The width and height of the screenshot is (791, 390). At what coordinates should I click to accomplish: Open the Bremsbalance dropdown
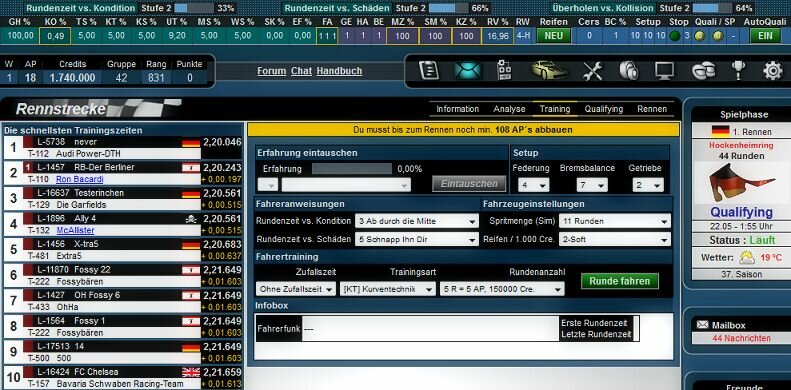[x=592, y=185]
